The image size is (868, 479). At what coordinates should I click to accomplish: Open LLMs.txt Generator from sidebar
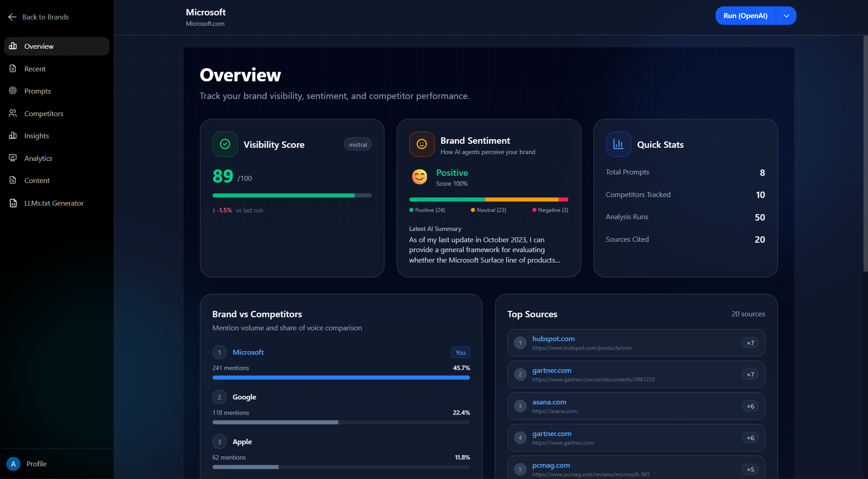coord(57,203)
